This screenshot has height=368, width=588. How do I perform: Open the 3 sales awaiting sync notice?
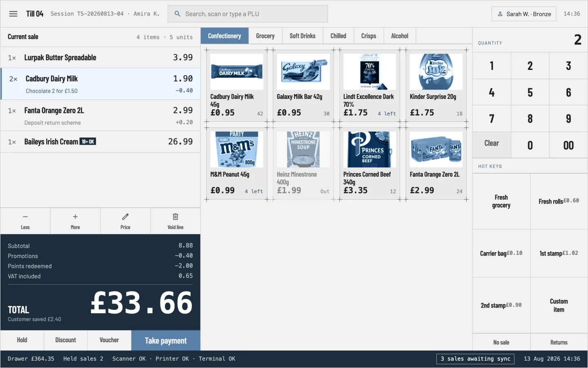pyautogui.click(x=475, y=359)
